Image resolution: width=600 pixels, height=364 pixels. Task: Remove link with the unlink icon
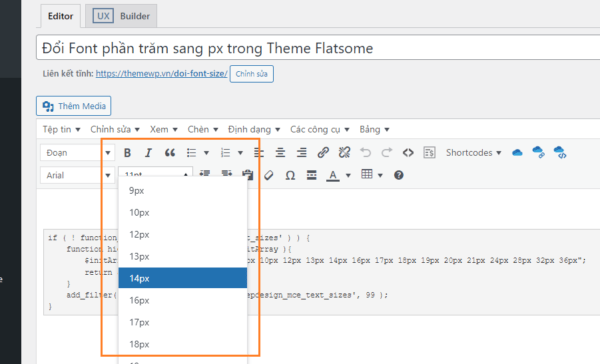(x=344, y=153)
